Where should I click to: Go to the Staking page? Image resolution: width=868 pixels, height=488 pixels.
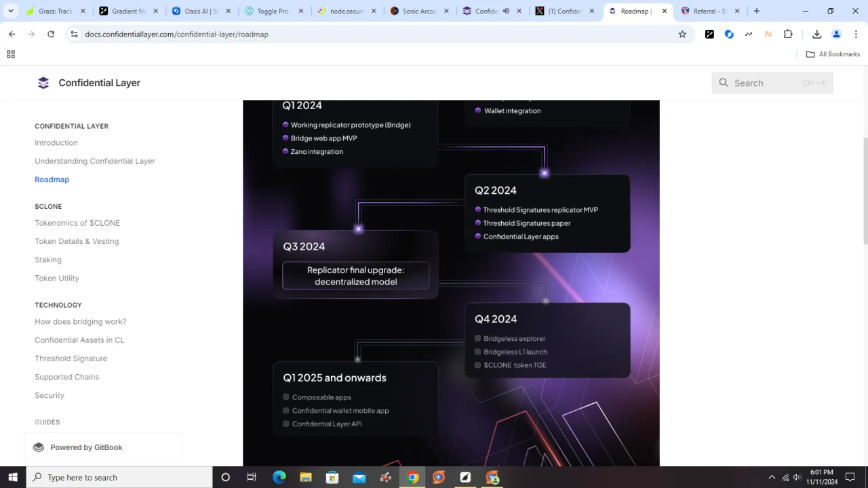tap(48, 260)
